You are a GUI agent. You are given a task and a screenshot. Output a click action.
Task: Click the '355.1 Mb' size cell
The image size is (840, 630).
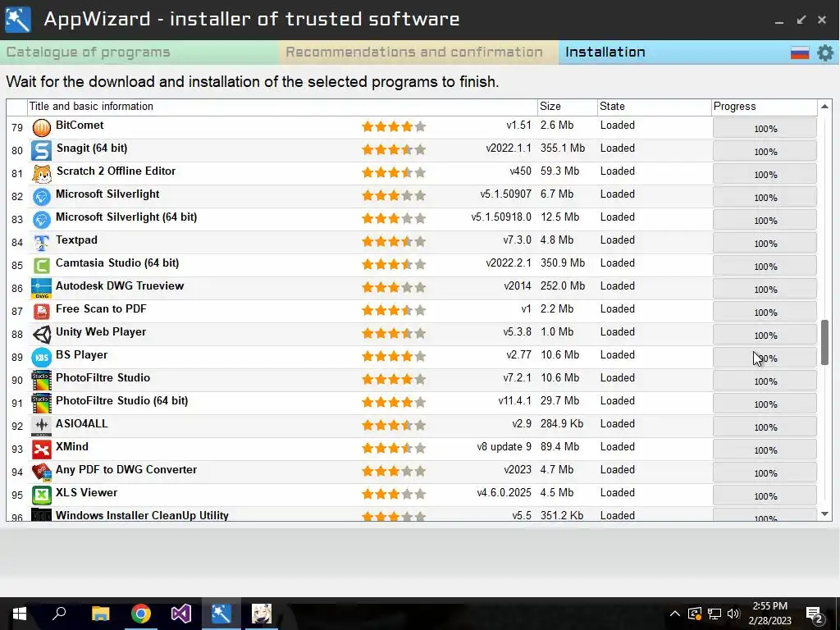563,148
